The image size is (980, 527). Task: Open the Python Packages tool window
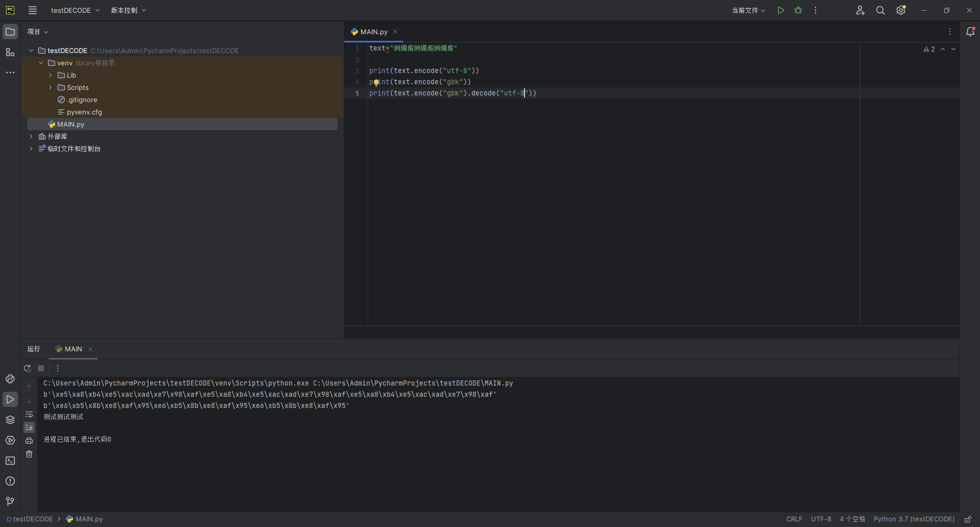tap(10, 420)
